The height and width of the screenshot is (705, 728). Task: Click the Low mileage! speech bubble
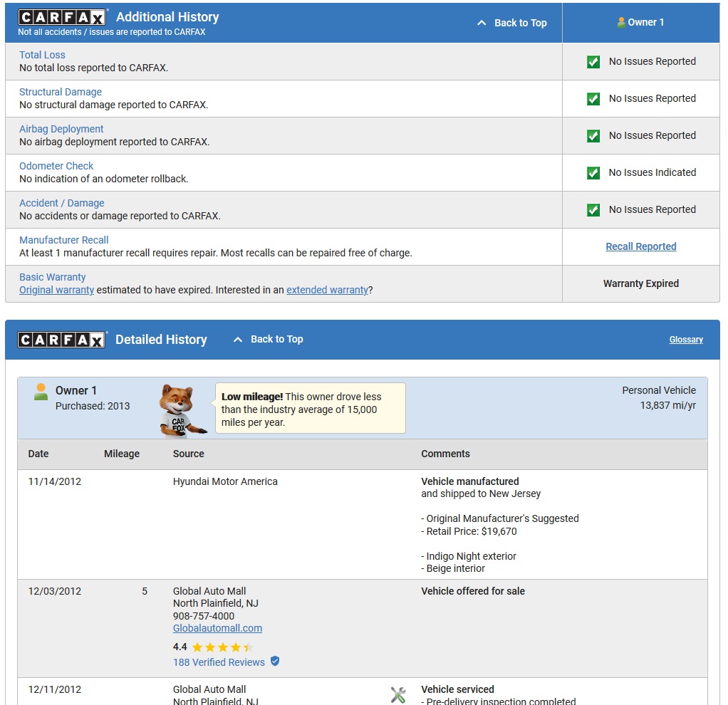(x=310, y=409)
